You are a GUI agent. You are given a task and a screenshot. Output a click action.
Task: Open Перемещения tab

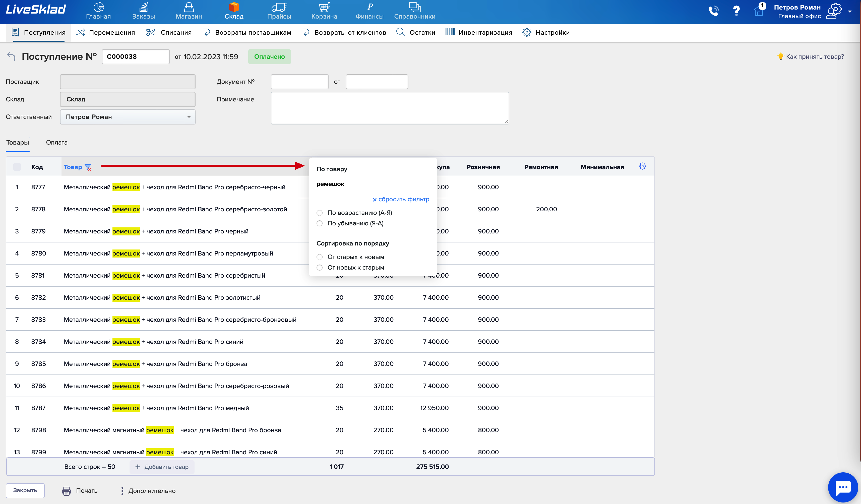click(105, 32)
